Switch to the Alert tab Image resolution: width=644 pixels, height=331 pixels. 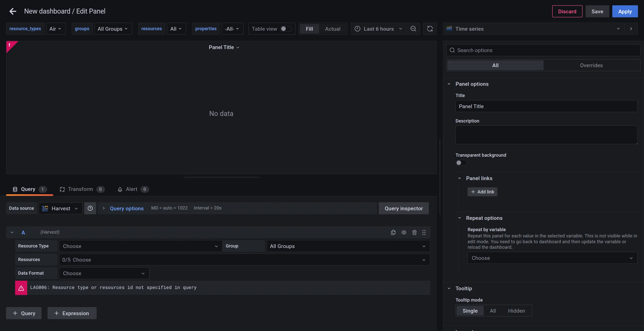coord(133,189)
